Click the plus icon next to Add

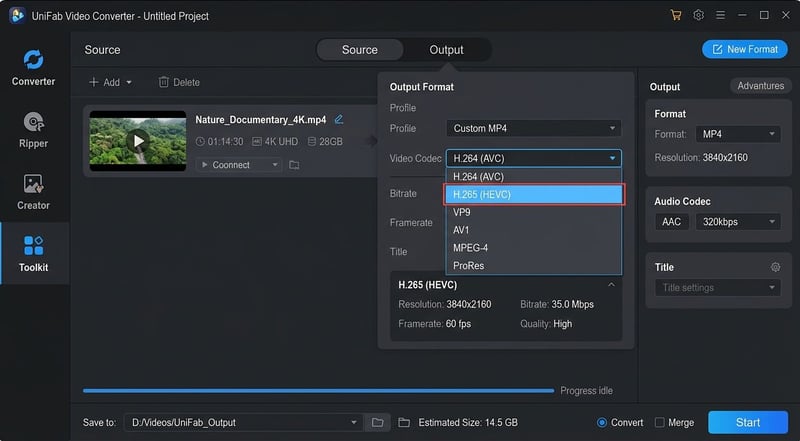[93, 82]
